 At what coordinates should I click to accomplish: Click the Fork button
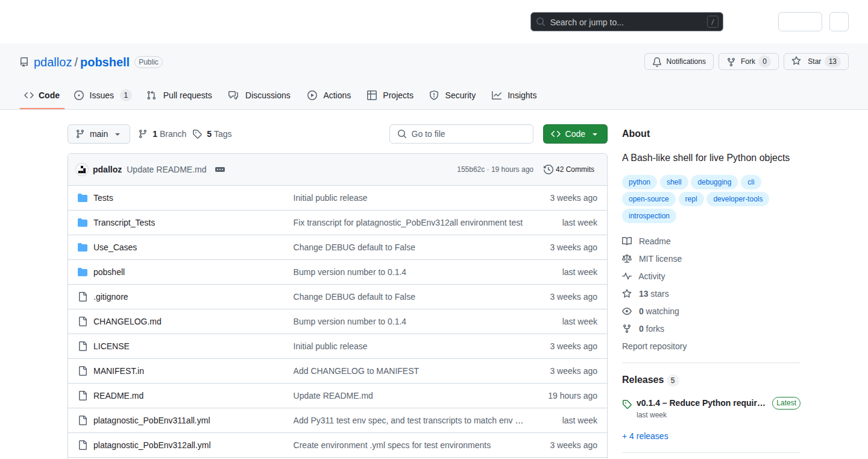click(x=749, y=62)
